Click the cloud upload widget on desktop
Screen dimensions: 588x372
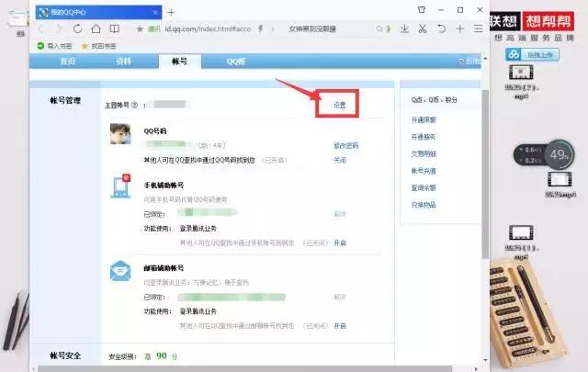[532, 55]
